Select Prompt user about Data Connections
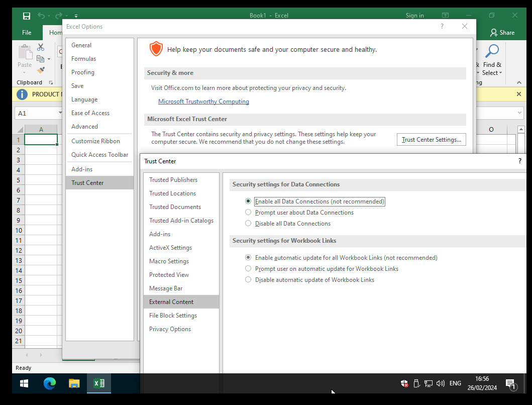 (248, 212)
